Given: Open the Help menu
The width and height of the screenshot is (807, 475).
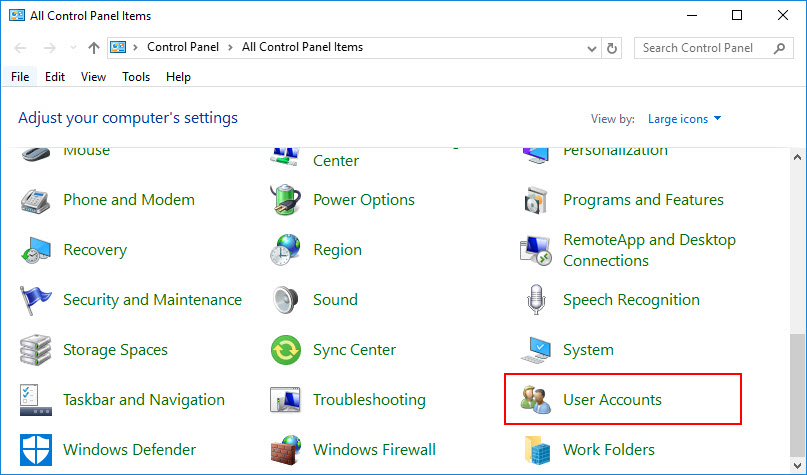Looking at the screenshot, I should [178, 77].
